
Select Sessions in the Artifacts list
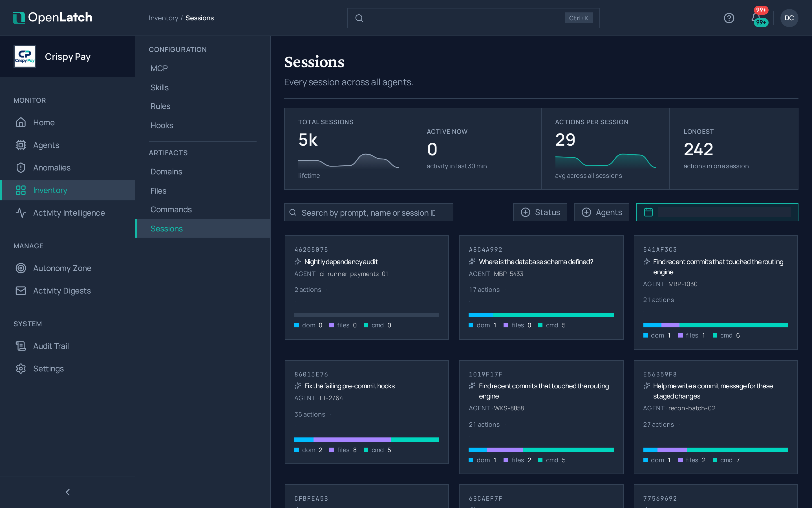coord(203,229)
